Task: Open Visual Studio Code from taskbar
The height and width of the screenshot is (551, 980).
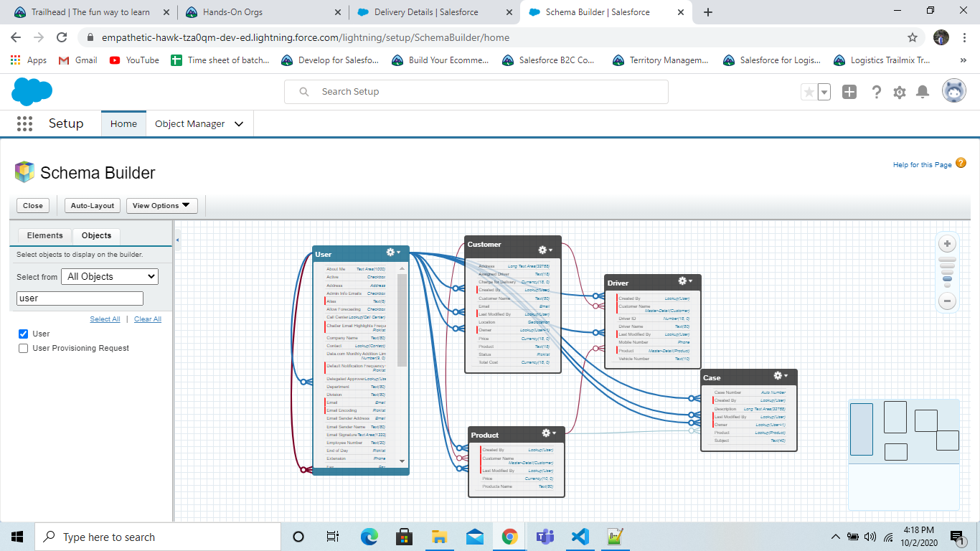Action: tap(580, 537)
